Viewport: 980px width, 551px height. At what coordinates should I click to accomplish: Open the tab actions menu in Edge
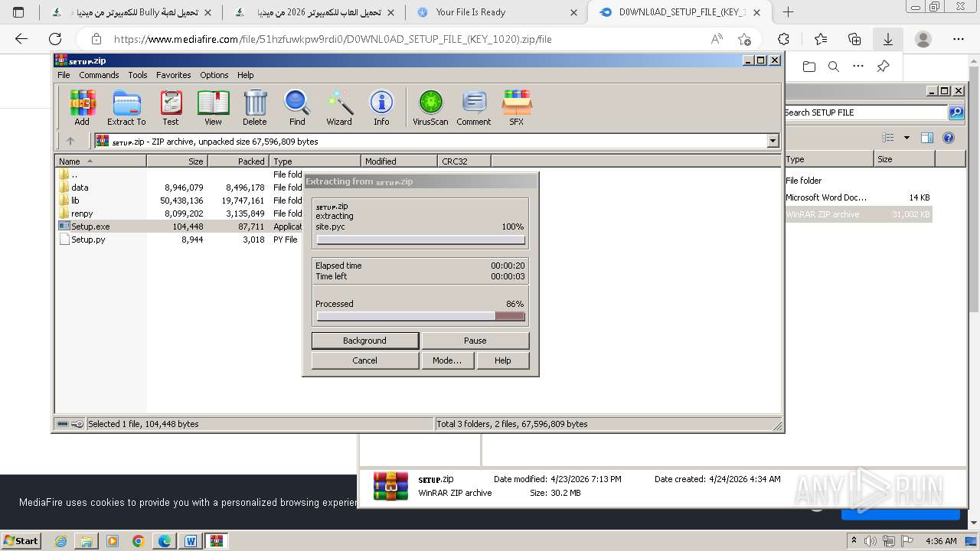[x=19, y=12]
